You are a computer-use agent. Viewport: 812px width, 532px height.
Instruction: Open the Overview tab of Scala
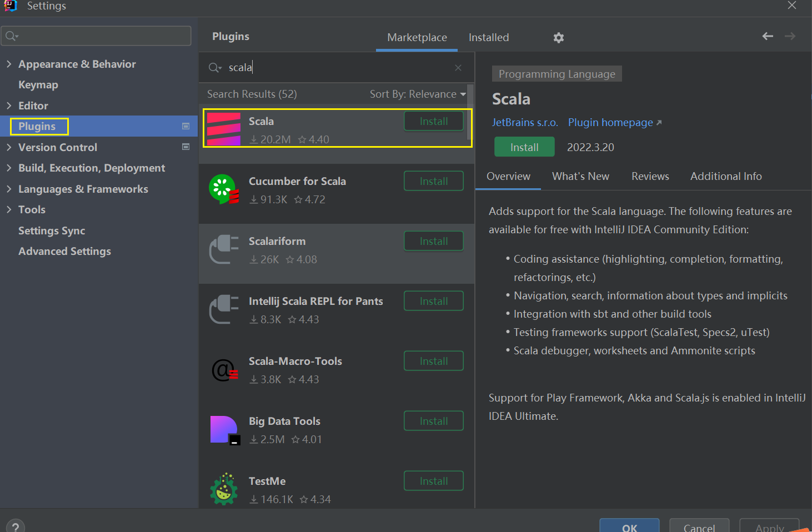[508, 176]
